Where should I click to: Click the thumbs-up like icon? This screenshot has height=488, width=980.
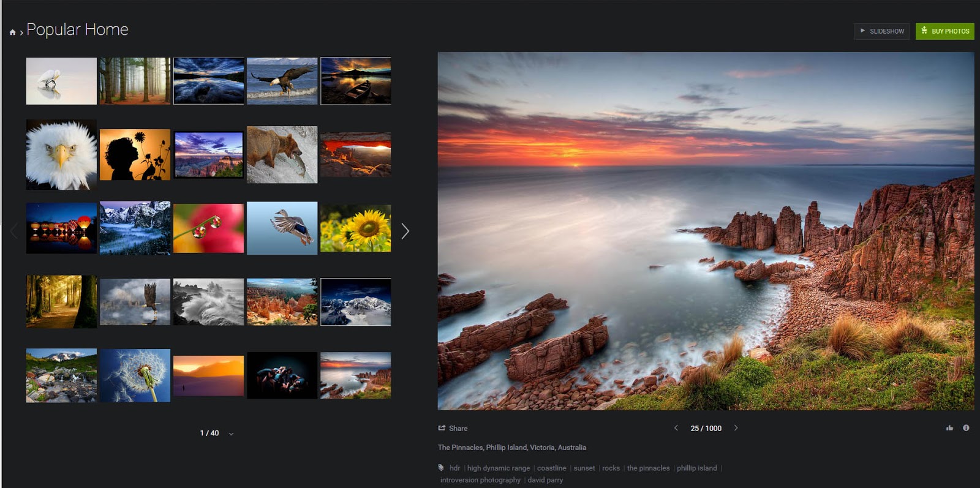(949, 428)
